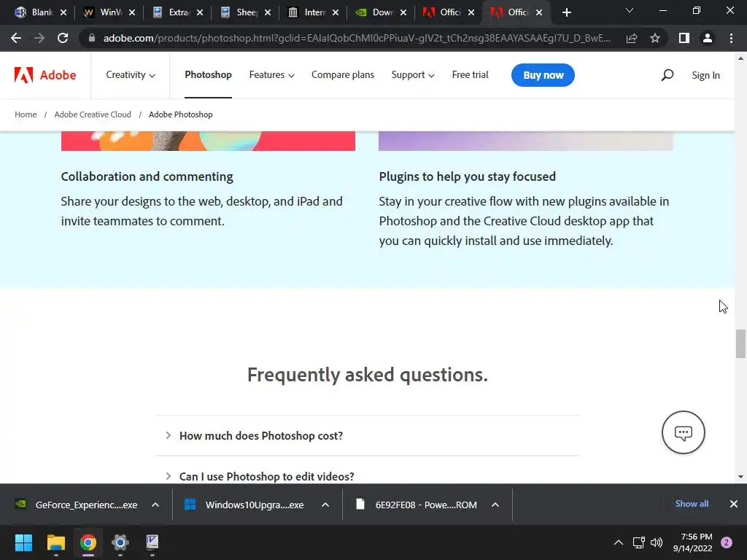The width and height of the screenshot is (747, 560).
Task: Open the tab search chevron in Chrome
Action: coord(630,10)
